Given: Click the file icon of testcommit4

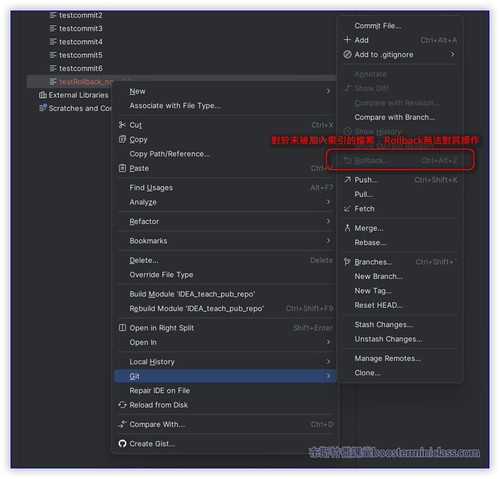Looking at the screenshot, I should coord(53,42).
